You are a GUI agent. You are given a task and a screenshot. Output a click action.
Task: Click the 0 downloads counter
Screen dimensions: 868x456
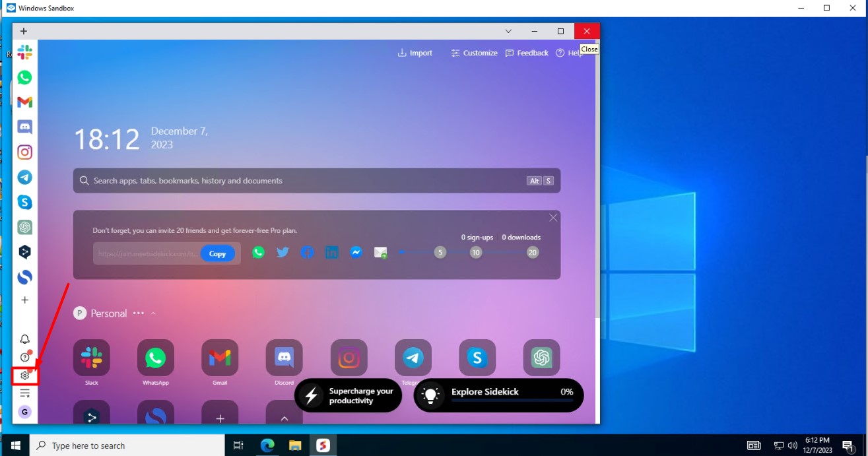click(521, 238)
